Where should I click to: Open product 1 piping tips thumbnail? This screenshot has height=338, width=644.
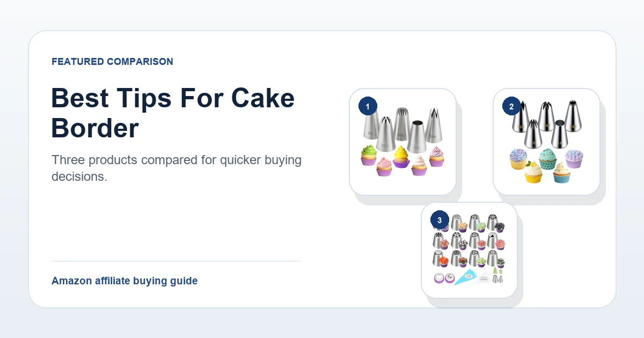tap(402, 142)
